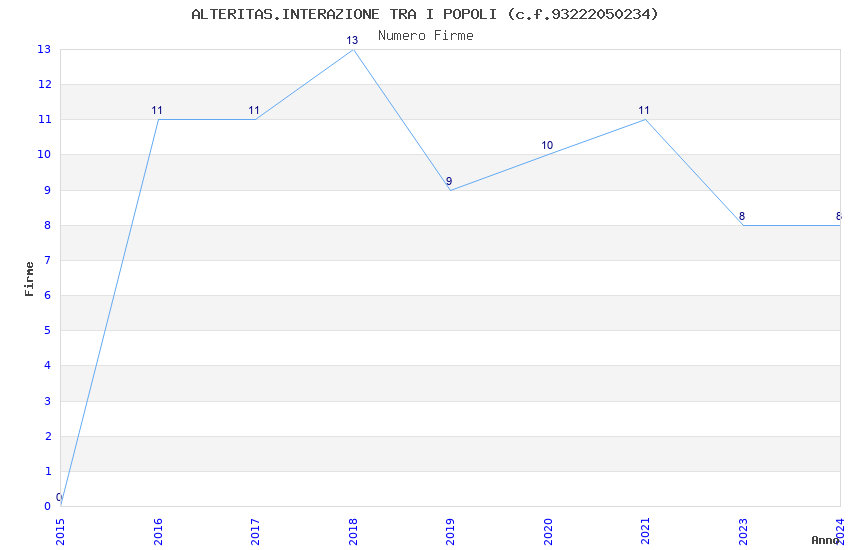Click the data label 11 above 2017
This screenshot has width=850, height=550.
254,111
